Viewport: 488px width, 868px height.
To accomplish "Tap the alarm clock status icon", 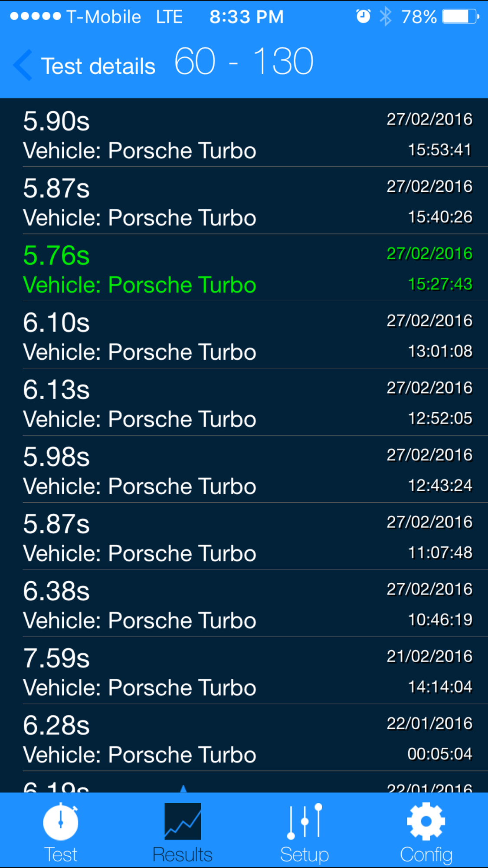I will [363, 16].
